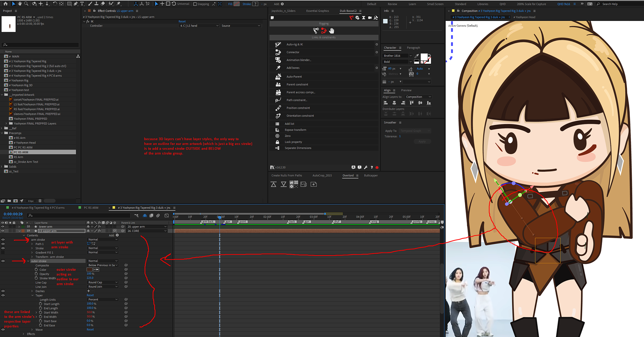
Task: Click Reset link for Taper
Action: pyautogui.click(x=90, y=295)
